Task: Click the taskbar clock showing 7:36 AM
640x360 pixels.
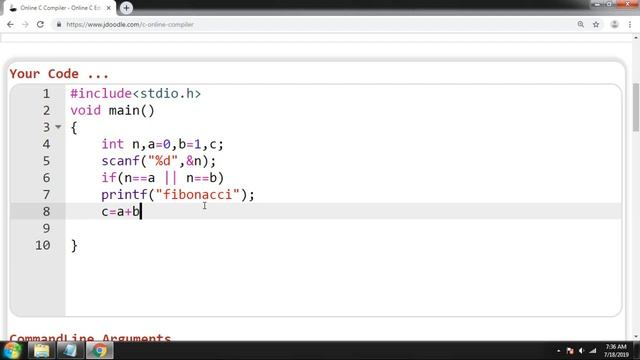Action: click(616, 351)
